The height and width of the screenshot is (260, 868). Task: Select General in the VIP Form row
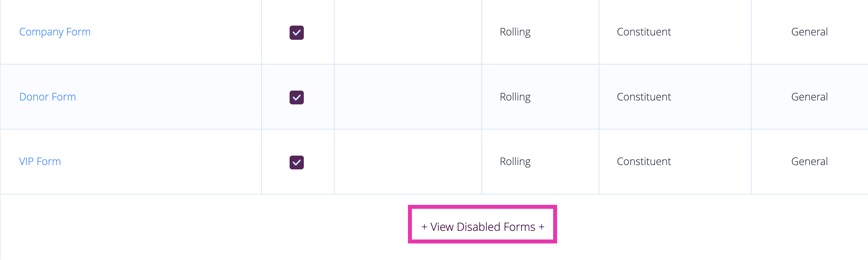[810, 162]
